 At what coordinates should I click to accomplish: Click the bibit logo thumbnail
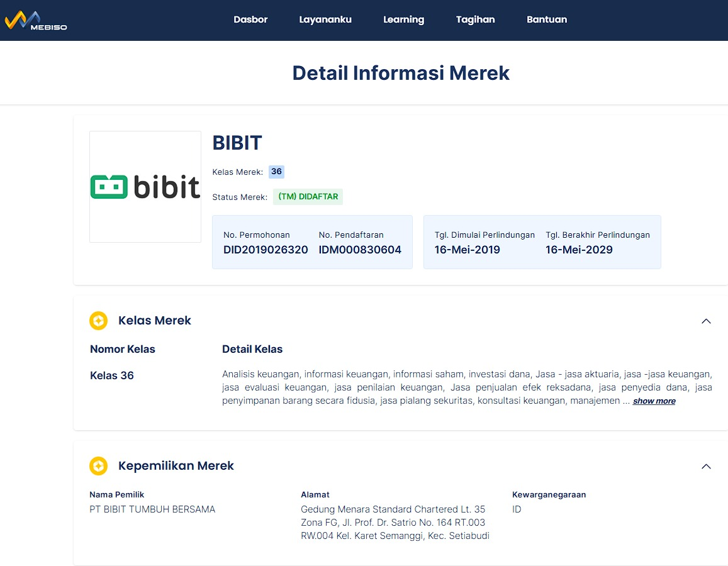point(145,187)
